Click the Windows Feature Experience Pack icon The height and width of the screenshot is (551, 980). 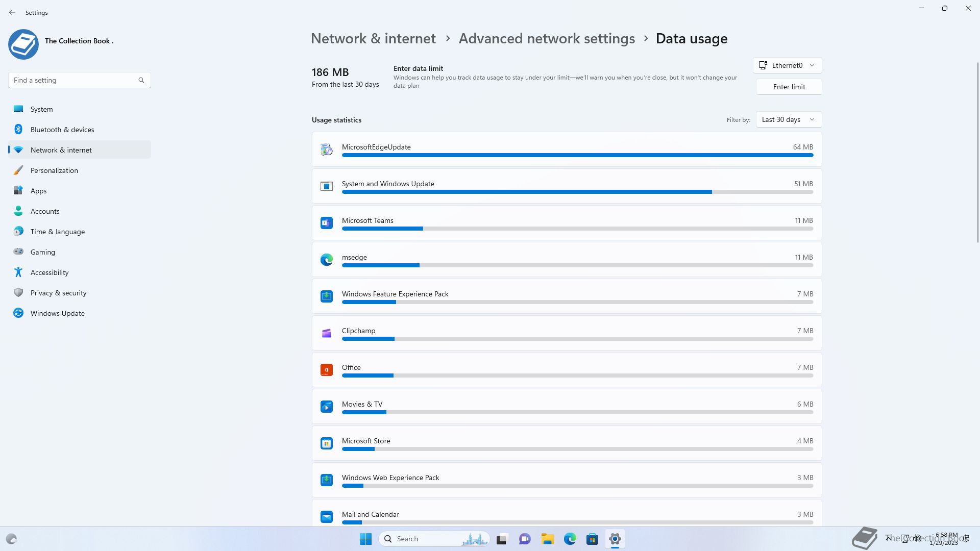327,296
